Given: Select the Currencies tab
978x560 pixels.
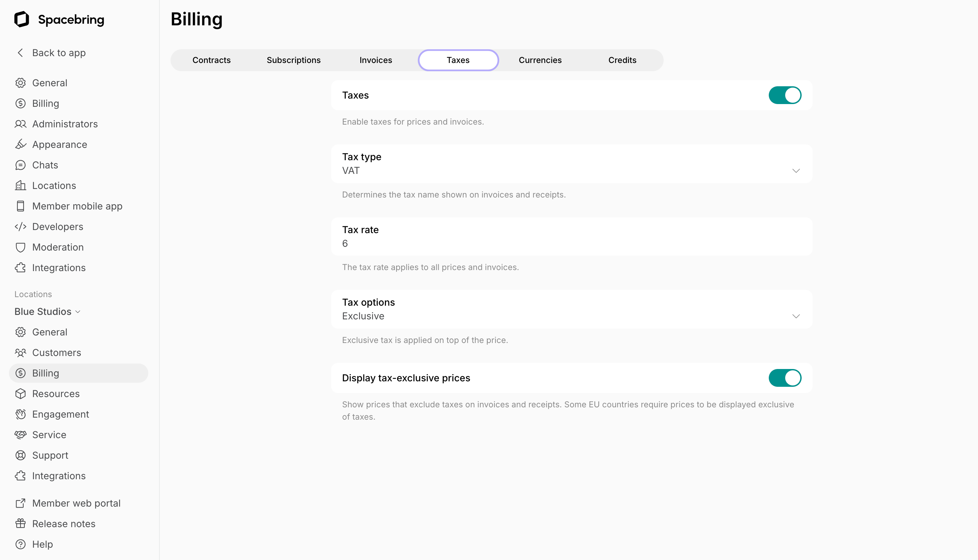Looking at the screenshot, I should coord(540,60).
